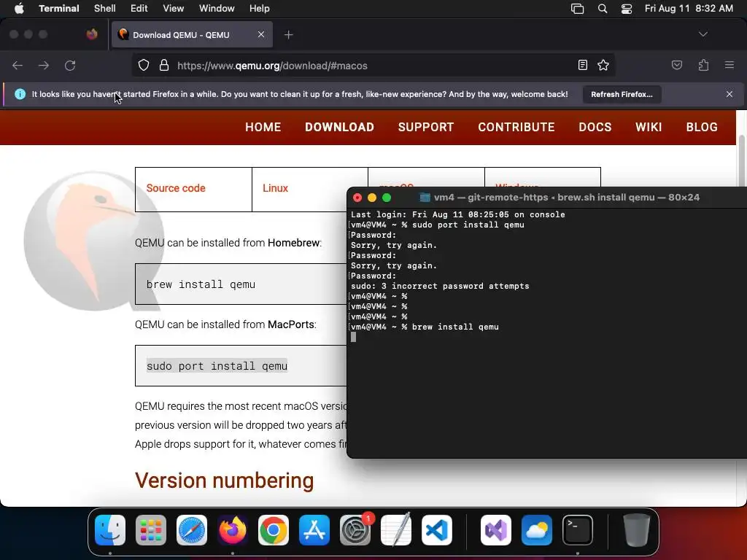Click the Homebrew link
The image size is (747, 560).
pos(293,242)
